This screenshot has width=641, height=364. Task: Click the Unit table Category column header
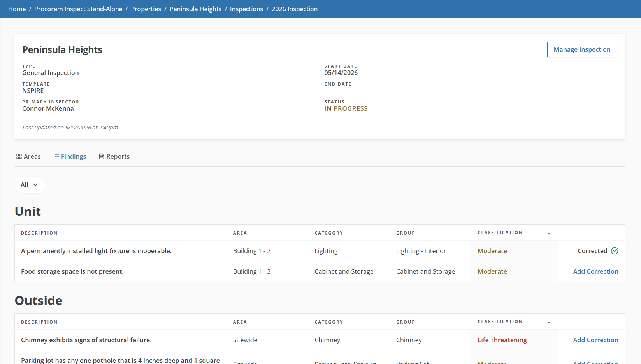coord(329,233)
